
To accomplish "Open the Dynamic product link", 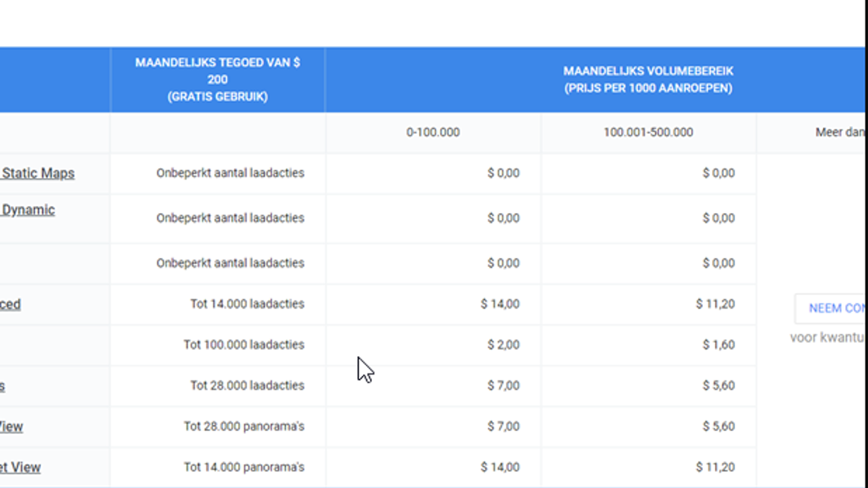I will coord(27,210).
